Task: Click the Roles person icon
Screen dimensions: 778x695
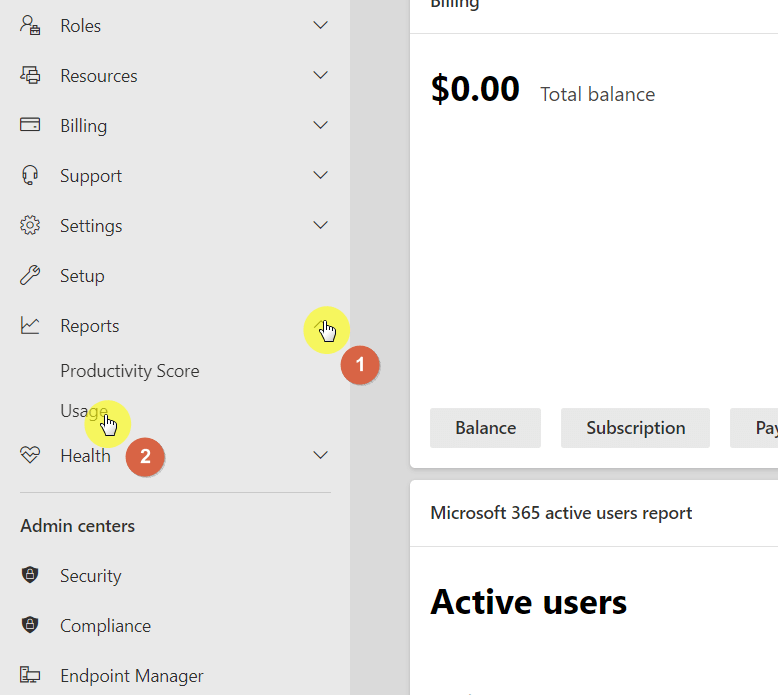Action: [30, 25]
